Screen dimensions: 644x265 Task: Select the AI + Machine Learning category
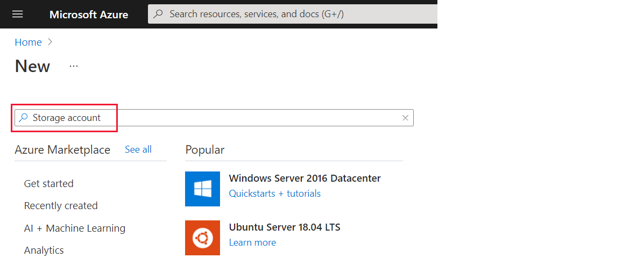pyautogui.click(x=75, y=228)
